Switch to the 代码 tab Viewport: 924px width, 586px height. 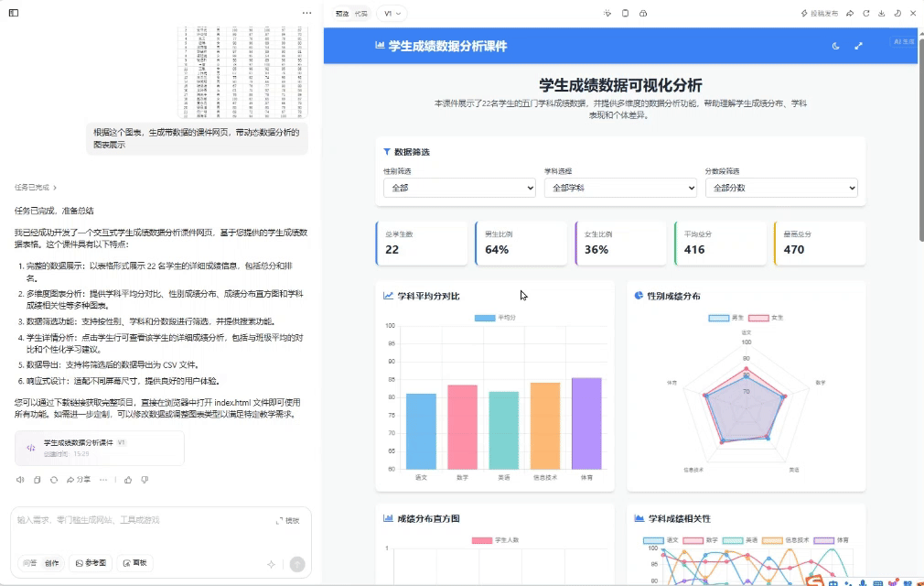click(360, 14)
